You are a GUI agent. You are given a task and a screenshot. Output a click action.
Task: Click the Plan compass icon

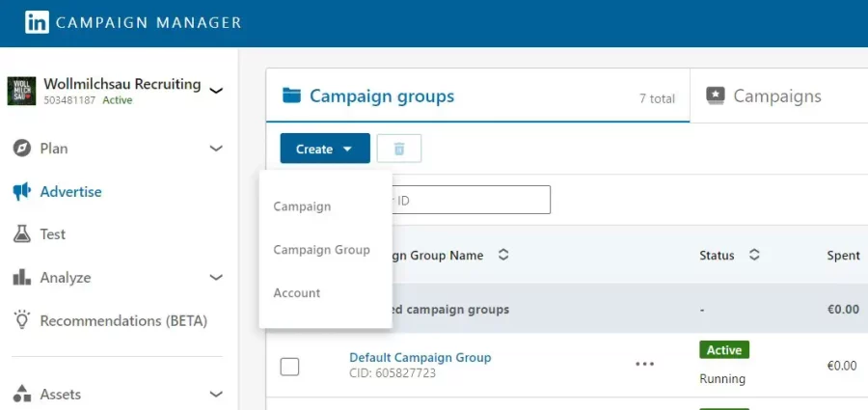(21, 149)
